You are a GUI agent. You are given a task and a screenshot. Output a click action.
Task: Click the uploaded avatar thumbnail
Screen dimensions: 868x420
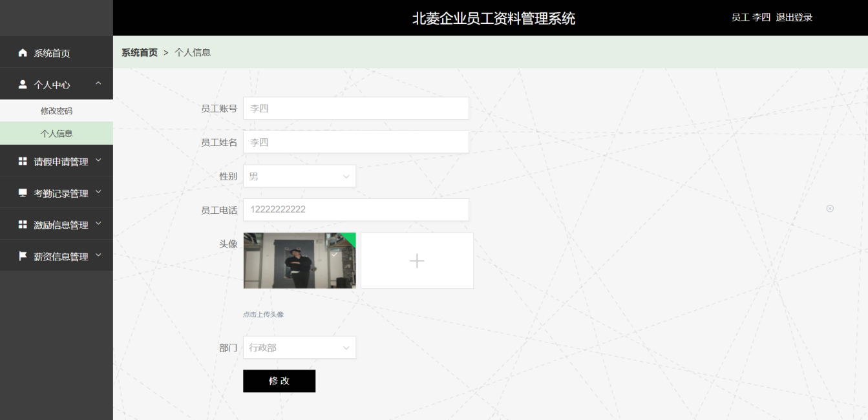point(299,260)
